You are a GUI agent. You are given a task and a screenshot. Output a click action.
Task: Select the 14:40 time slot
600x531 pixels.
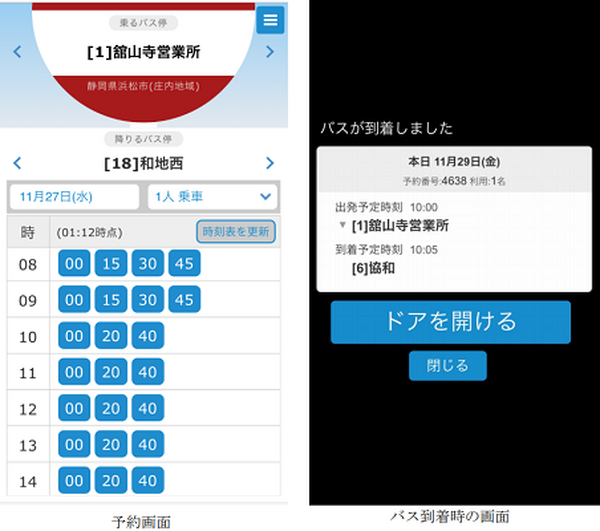point(147,480)
